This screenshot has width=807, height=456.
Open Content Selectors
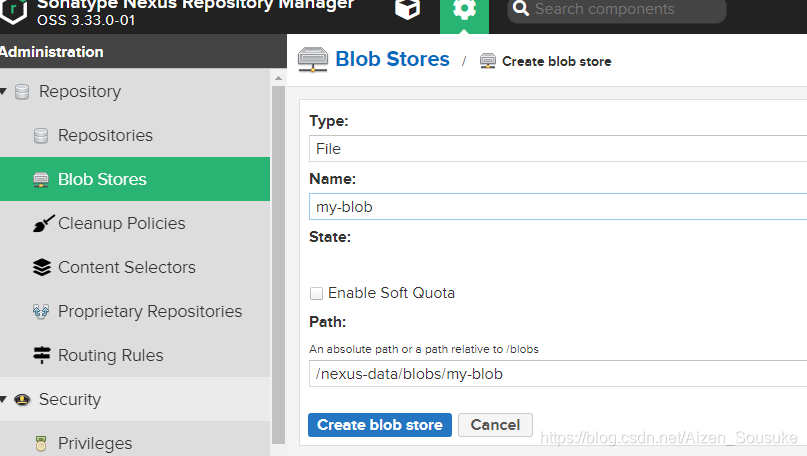tap(127, 267)
